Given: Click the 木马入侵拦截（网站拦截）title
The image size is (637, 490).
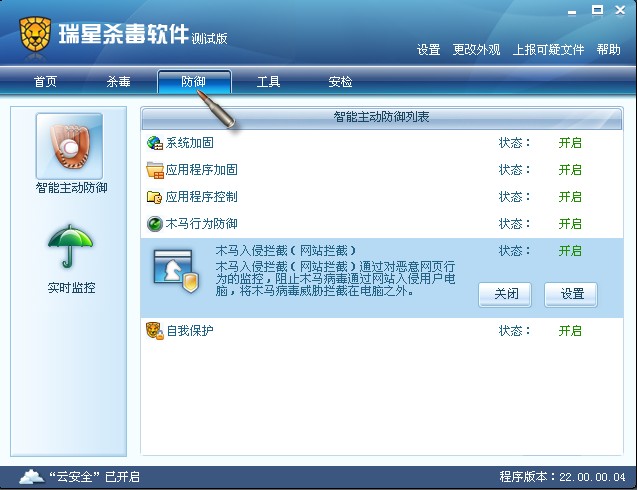Looking at the screenshot, I should coord(286,251).
